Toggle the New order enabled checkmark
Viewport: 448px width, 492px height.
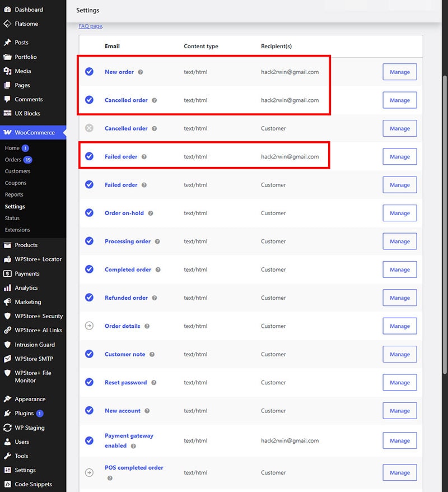90,72
